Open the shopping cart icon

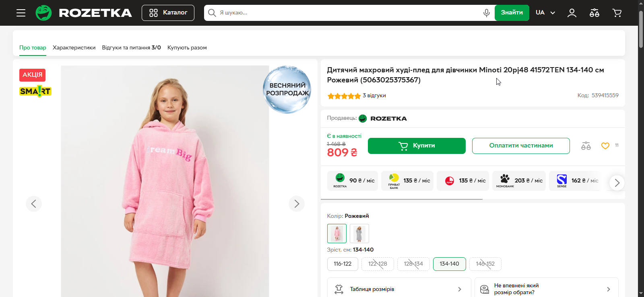click(x=617, y=13)
